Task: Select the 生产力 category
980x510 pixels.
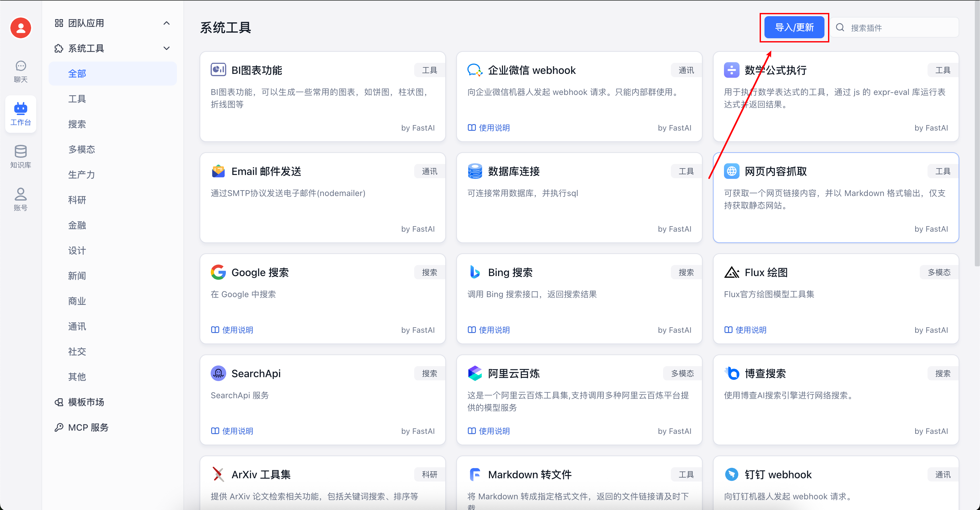Action: click(x=113, y=175)
